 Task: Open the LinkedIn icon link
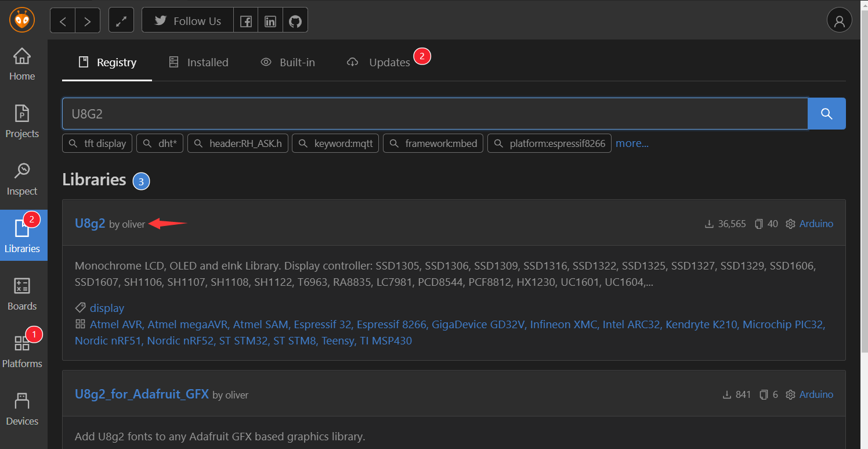(x=270, y=21)
